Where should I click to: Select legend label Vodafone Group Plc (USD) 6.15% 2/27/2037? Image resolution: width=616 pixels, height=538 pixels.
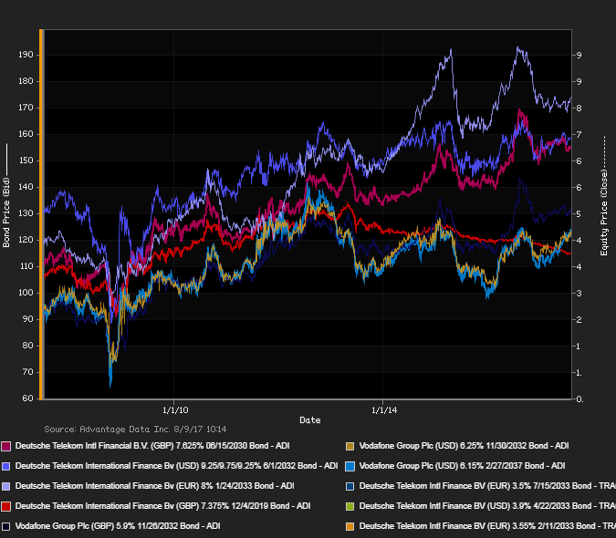(x=462, y=466)
